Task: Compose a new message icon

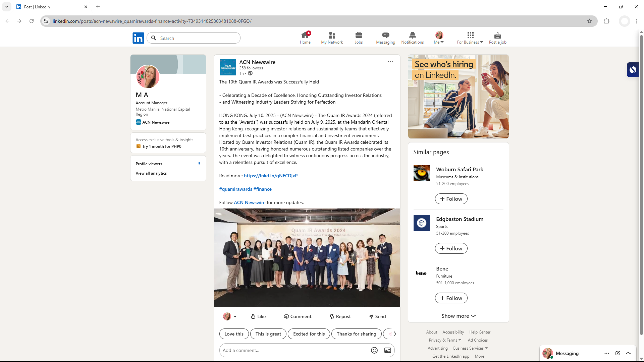Action: coord(618,353)
